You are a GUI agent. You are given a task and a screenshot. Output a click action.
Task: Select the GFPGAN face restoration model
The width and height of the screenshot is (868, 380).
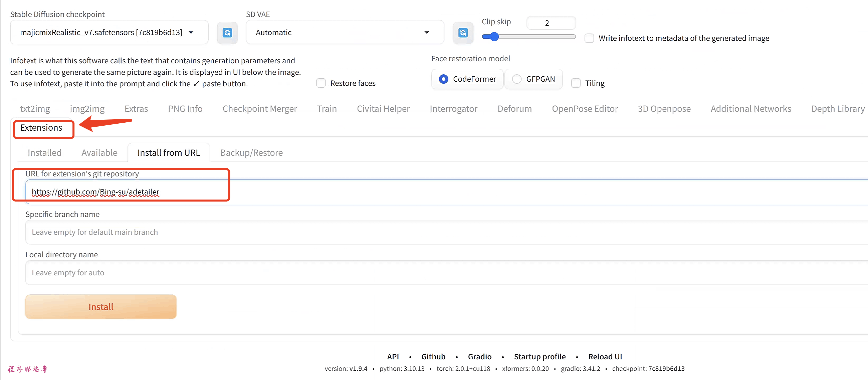(x=516, y=79)
